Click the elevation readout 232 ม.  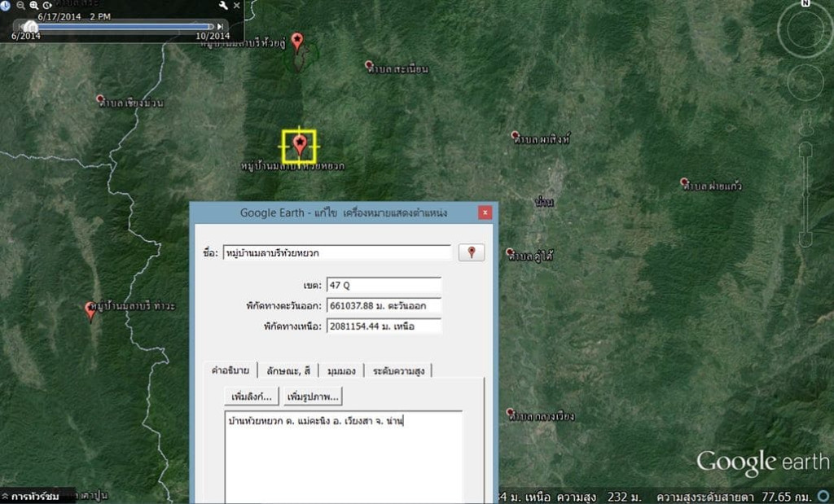625,497
